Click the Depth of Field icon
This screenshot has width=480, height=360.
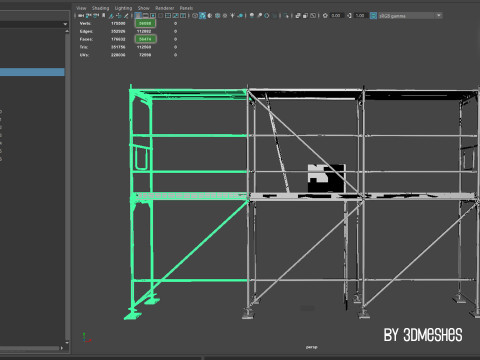click(274, 16)
